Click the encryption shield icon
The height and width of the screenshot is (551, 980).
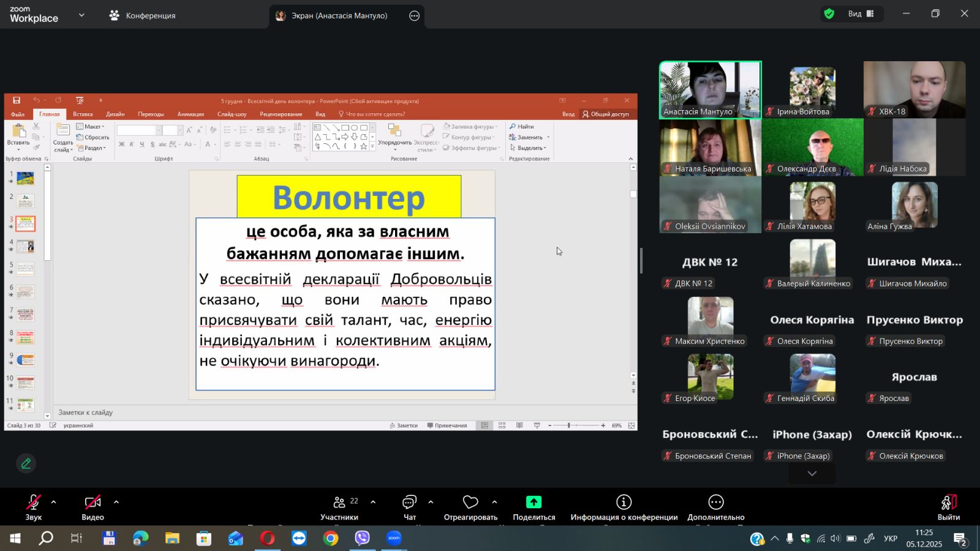click(x=829, y=14)
